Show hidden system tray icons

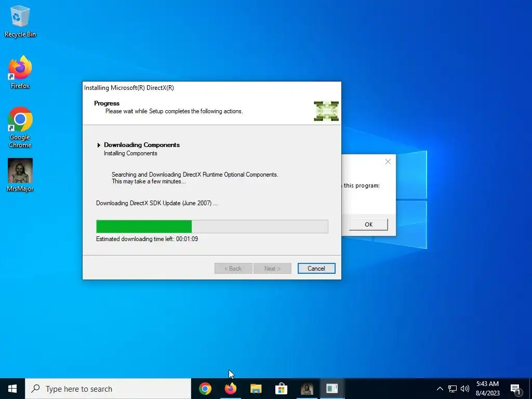pos(440,389)
